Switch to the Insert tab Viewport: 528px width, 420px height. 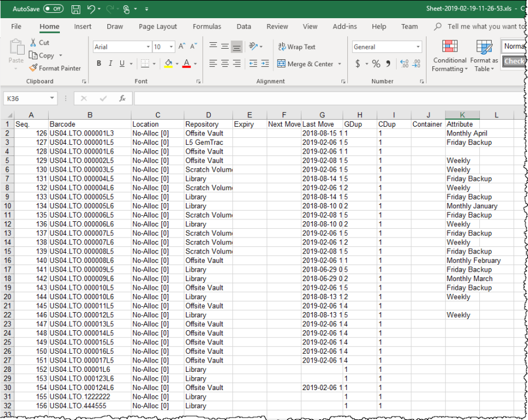pos(83,26)
